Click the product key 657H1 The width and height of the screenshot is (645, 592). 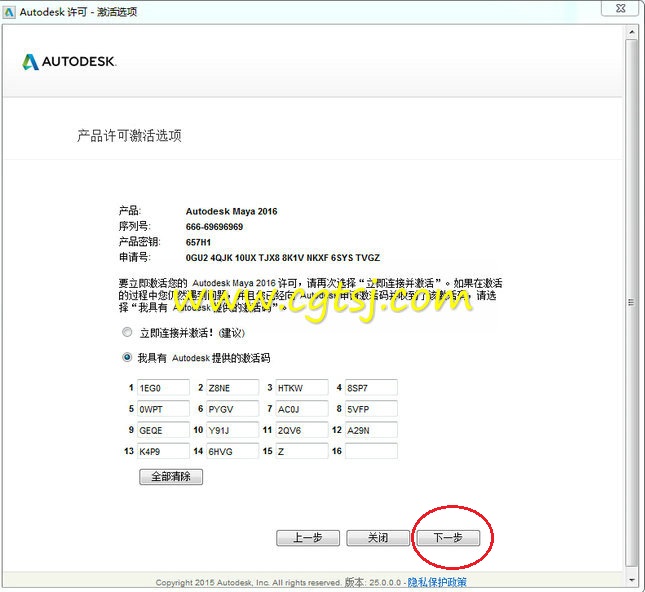[x=198, y=242]
